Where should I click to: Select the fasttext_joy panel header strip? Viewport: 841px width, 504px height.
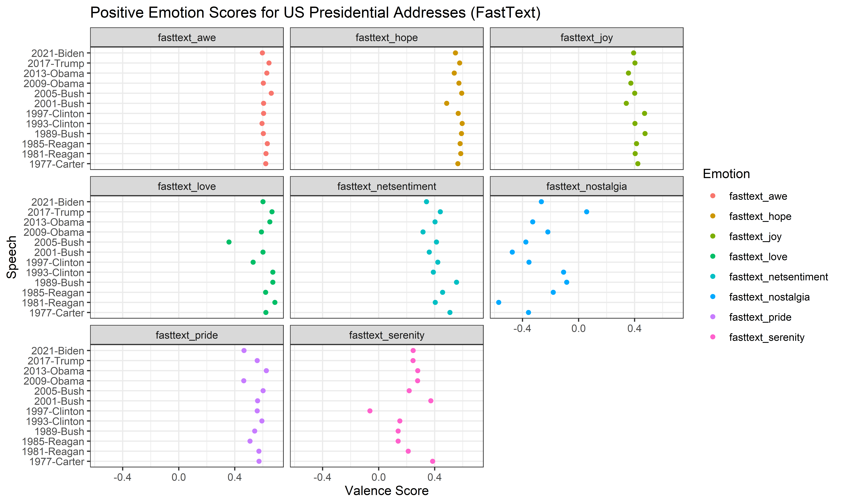pos(586,37)
